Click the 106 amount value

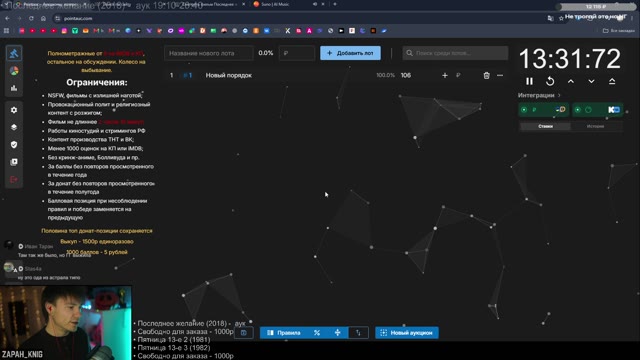[x=406, y=76]
